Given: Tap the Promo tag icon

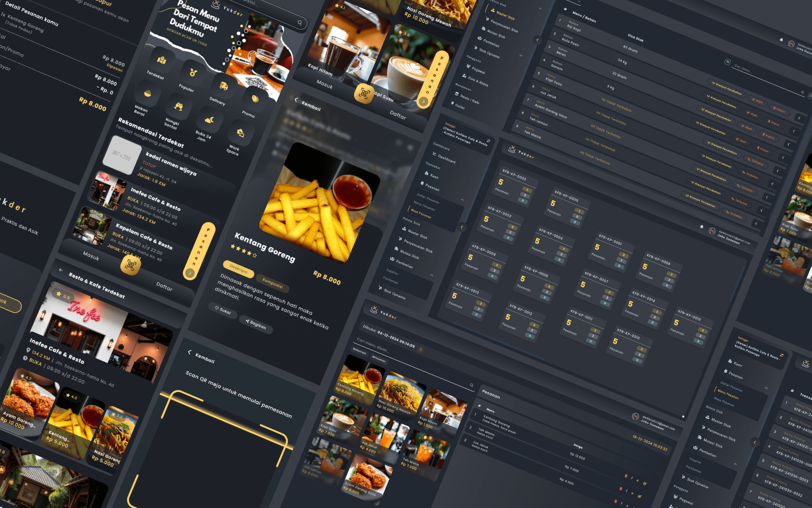Looking at the screenshot, I should [255, 99].
